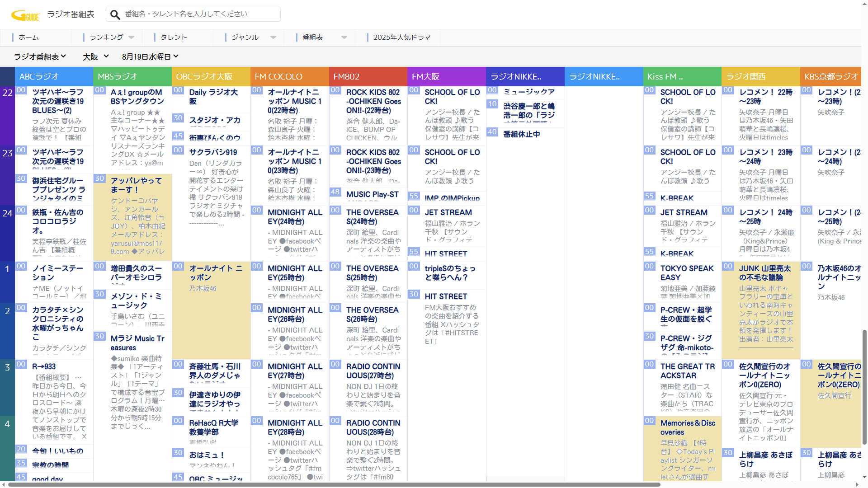Select the MBSラジオ station header
The height and width of the screenshot is (488, 868).
click(132, 76)
